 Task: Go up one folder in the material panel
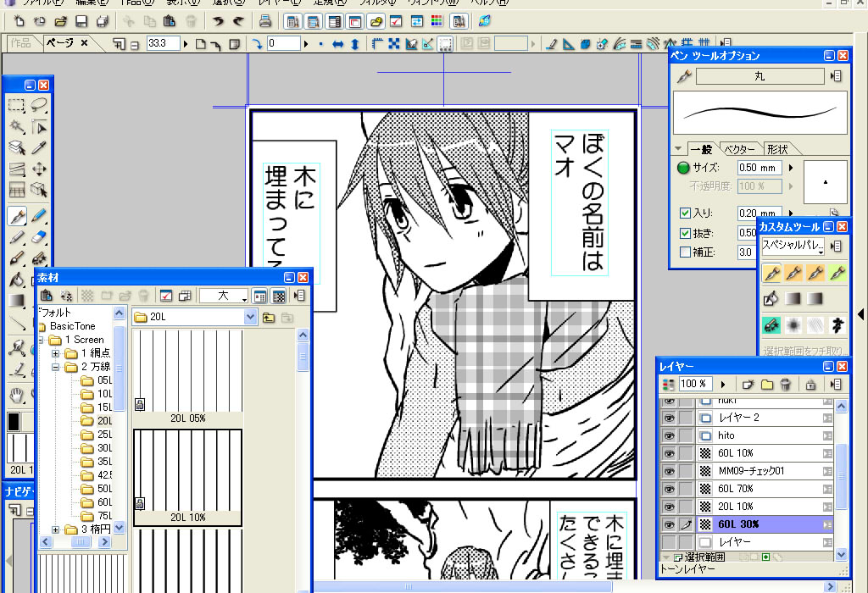[269, 317]
